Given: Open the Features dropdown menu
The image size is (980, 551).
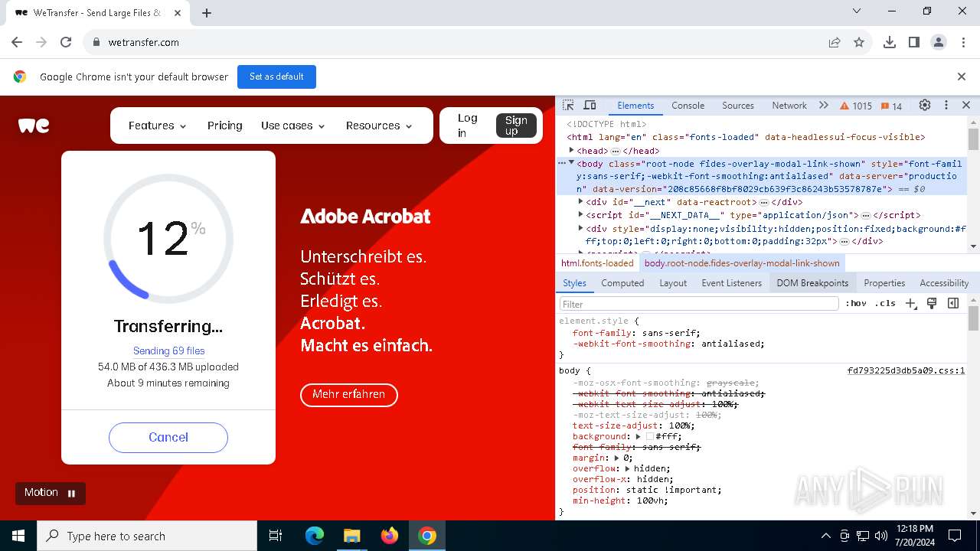Looking at the screenshot, I should point(157,126).
